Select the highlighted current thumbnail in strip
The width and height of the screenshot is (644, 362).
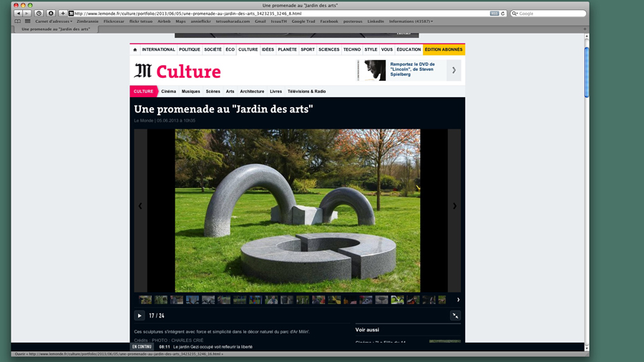tap(397, 300)
